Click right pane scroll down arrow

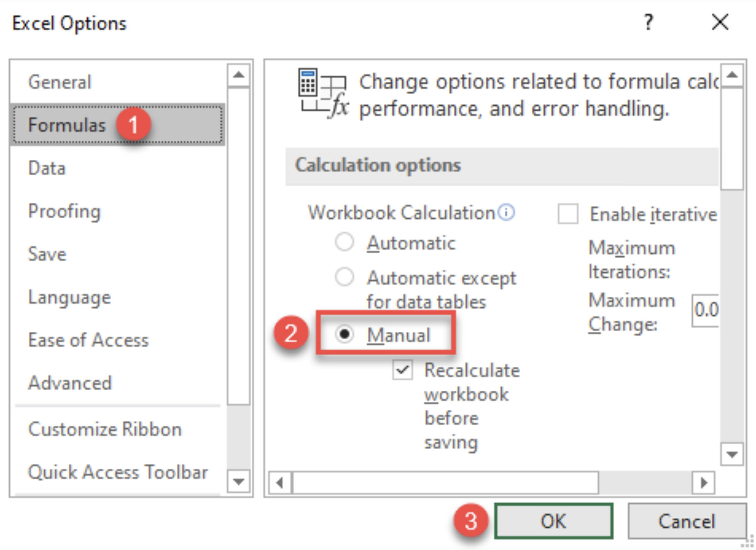coord(732,454)
